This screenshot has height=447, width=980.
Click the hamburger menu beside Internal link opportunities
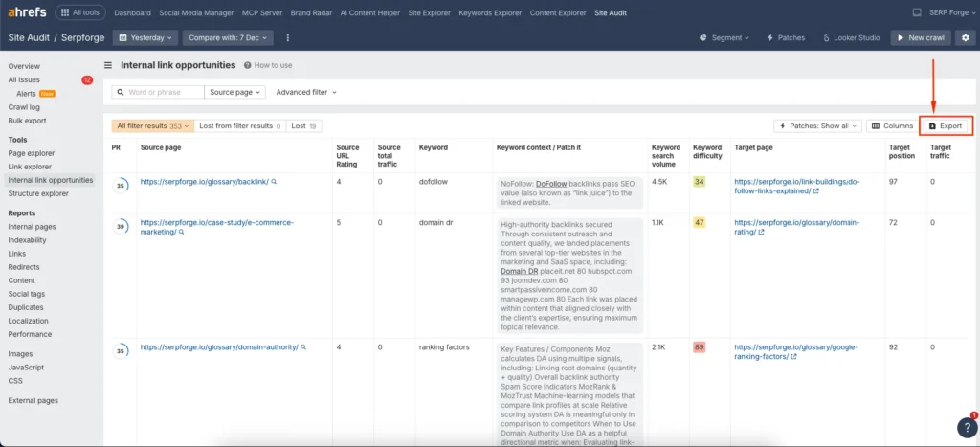tap(109, 65)
